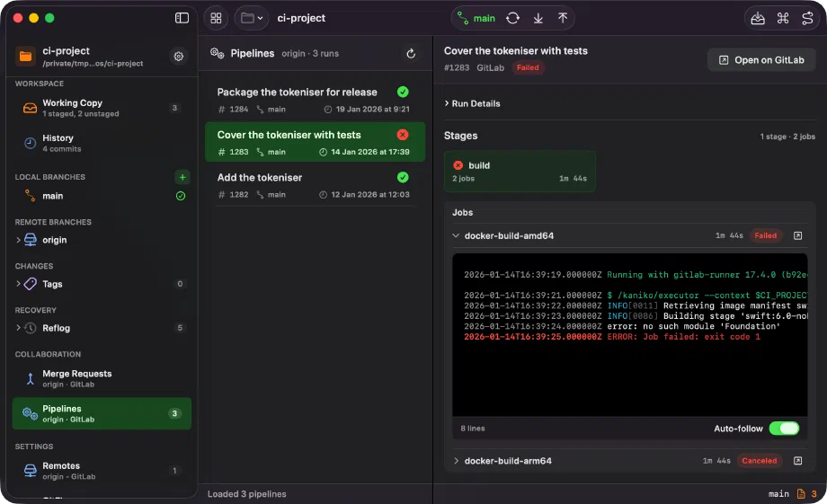The image size is (827, 504).
Task: Click '8 lines' label below log
Action: pos(472,429)
